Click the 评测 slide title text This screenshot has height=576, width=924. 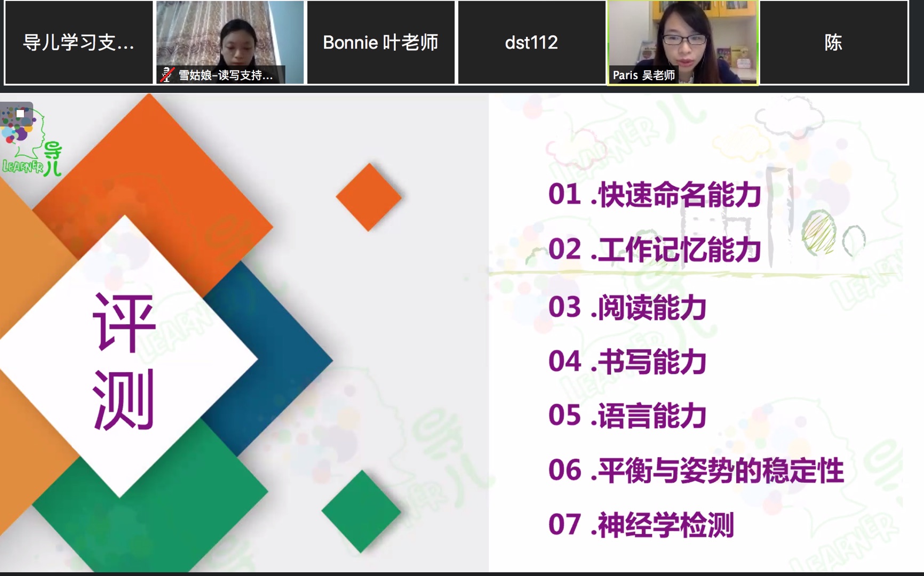[124, 362]
